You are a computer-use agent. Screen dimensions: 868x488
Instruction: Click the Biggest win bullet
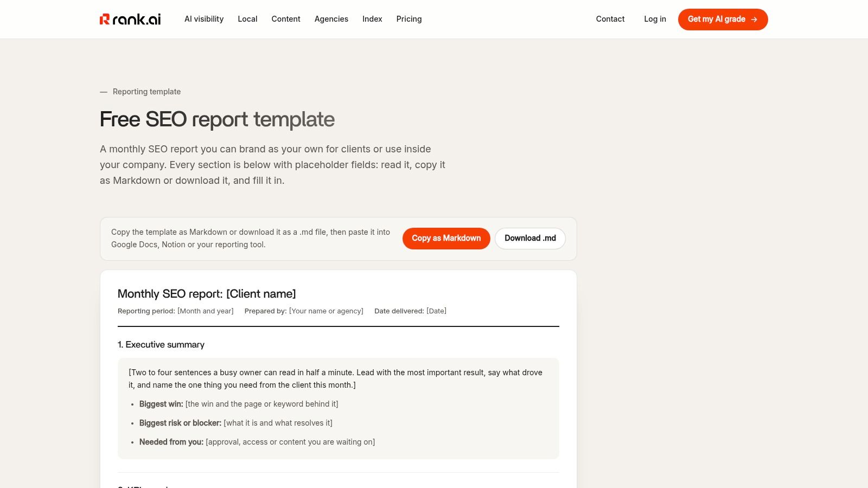(239, 404)
